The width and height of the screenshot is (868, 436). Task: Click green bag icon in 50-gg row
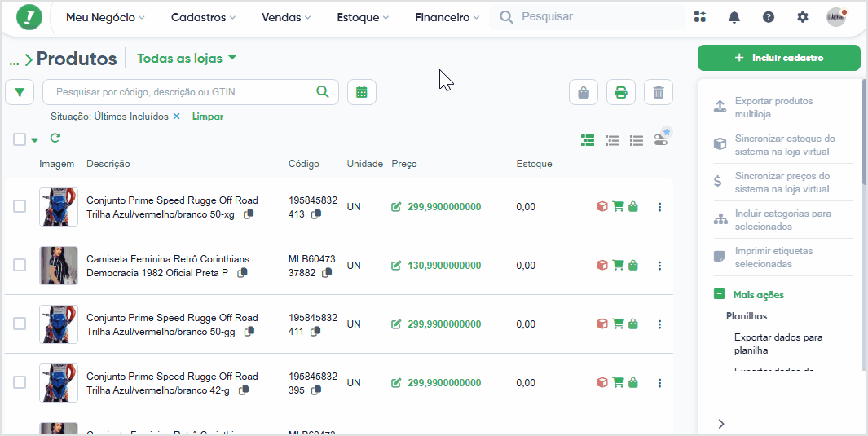tap(633, 324)
